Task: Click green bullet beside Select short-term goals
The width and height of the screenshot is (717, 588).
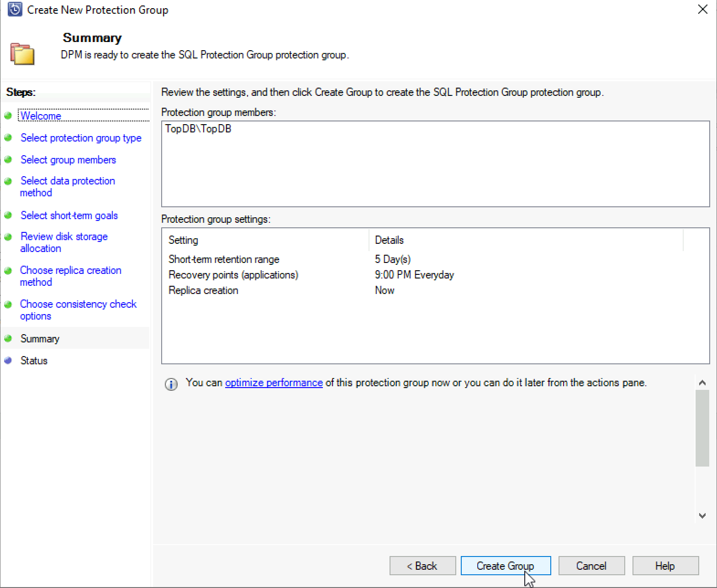Action: [8, 215]
